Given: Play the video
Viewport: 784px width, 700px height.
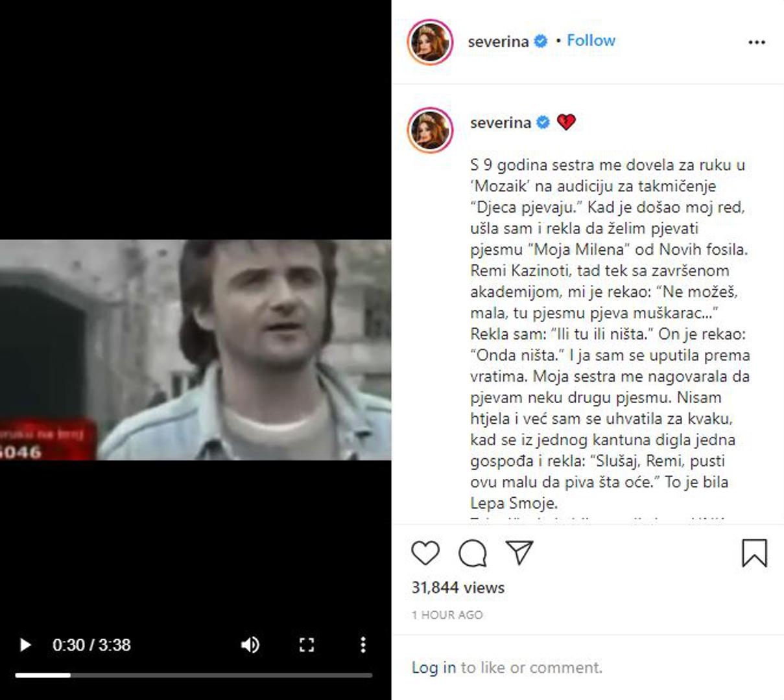Looking at the screenshot, I should [x=25, y=645].
